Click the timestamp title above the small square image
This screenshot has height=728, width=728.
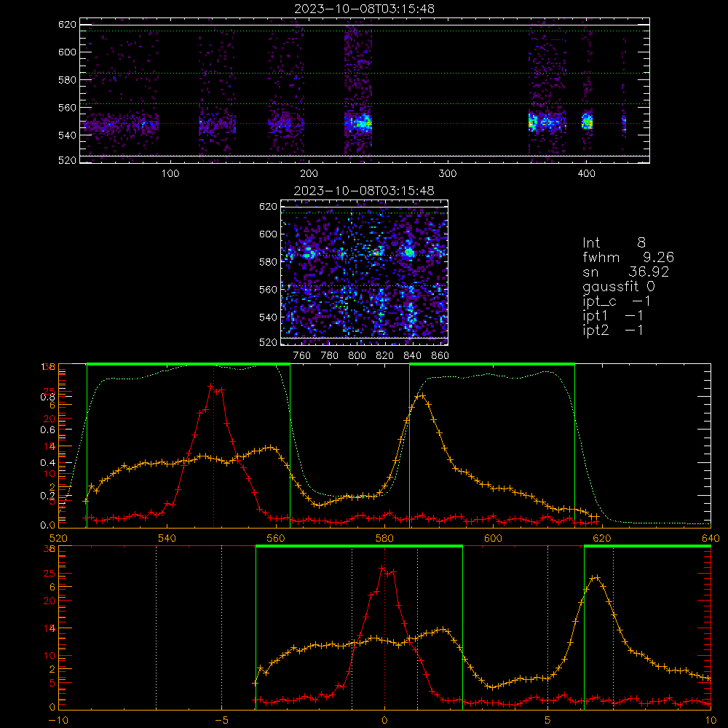point(364,191)
